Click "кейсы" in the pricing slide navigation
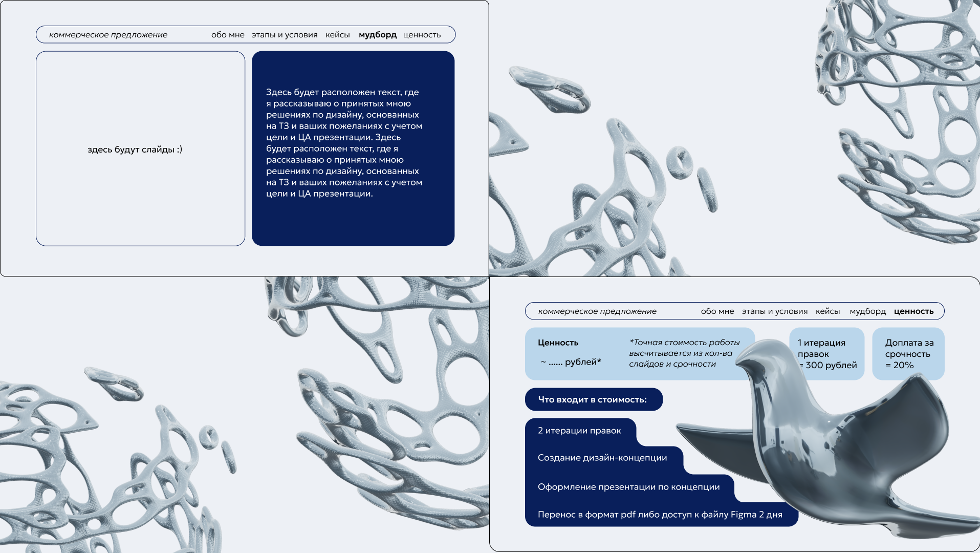980x553 pixels. pos(827,311)
